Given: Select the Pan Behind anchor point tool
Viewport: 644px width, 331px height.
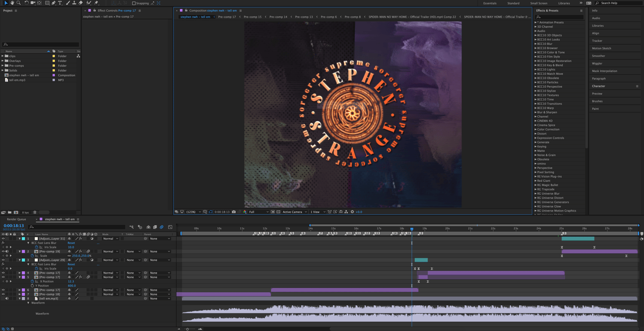Looking at the screenshot, I should [x=39, y=3].
